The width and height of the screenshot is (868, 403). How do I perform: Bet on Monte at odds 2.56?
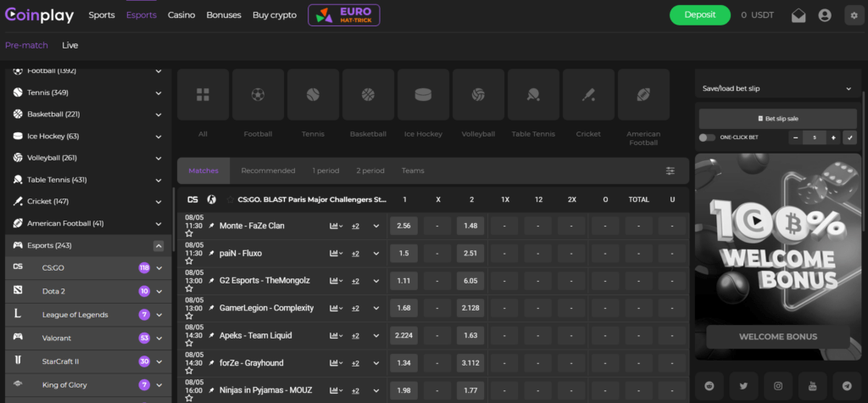click(403, 226)
